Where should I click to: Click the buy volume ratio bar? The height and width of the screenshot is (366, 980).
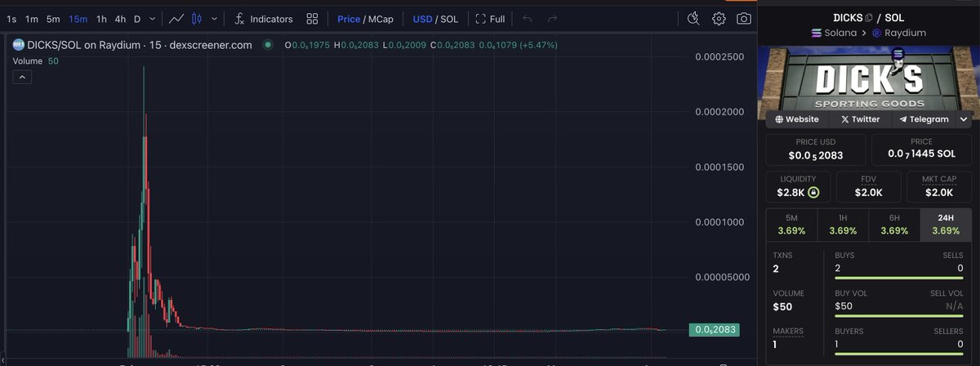tap(899, 316)
